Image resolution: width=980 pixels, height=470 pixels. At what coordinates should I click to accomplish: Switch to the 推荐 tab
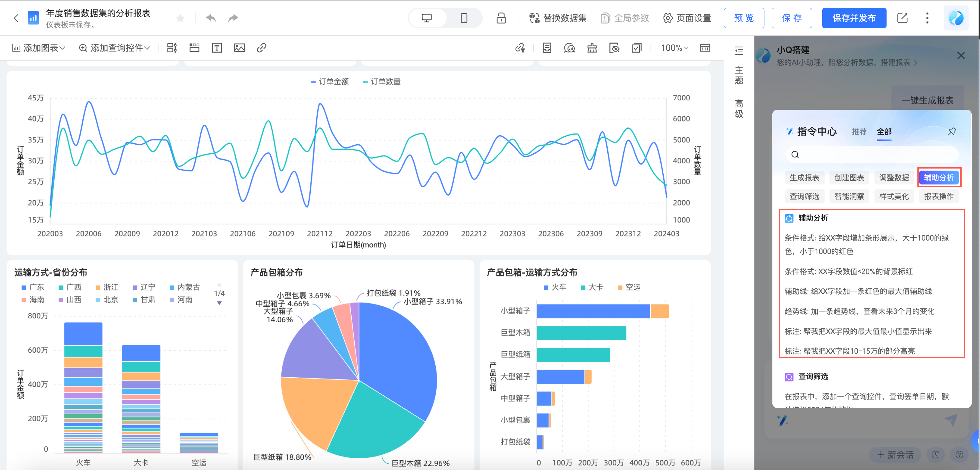(859, 132)
